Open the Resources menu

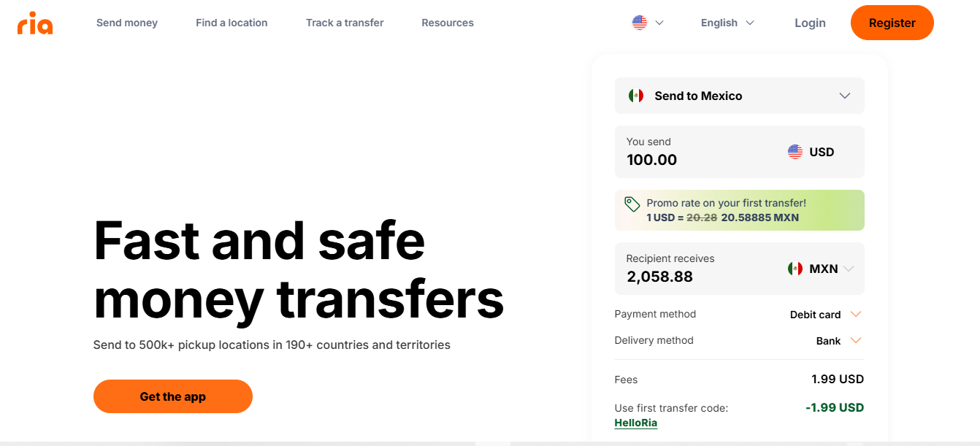[x=448, y=23]
